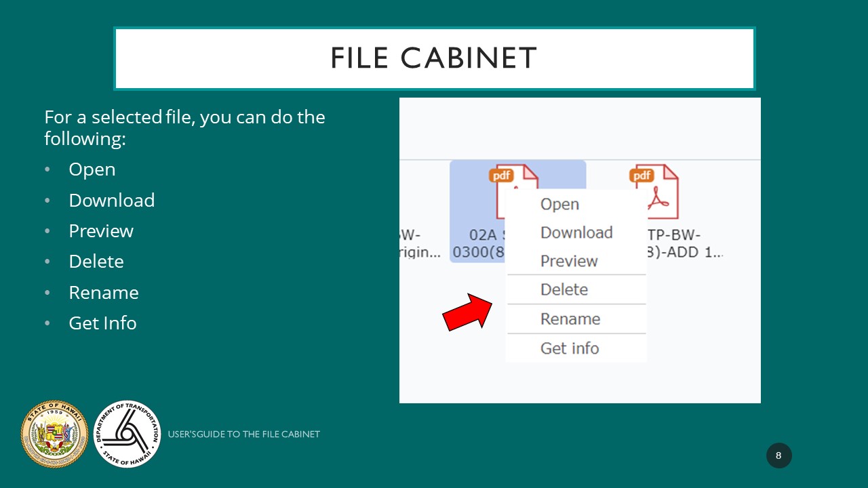Click the file name ending in ADD 1...
868x488 pixels.
pos(685,244)
